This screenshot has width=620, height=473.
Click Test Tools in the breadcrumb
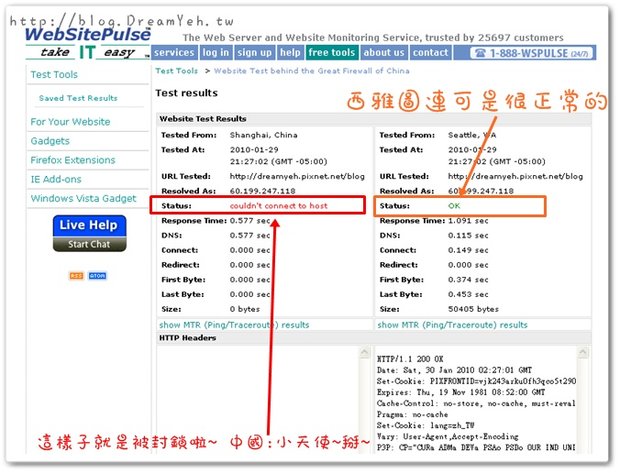[x=176, y=71]
